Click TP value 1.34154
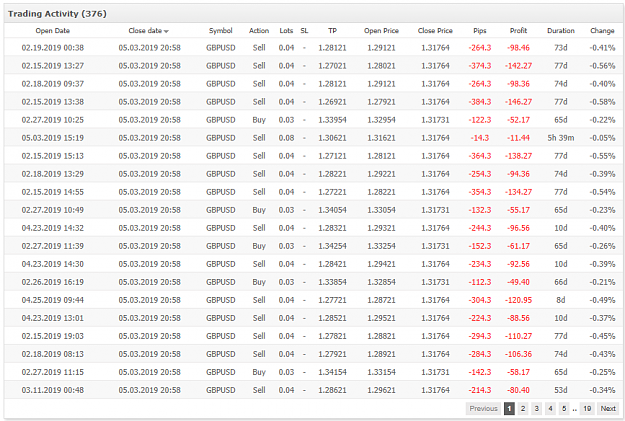The image size is (625, 421). point(332,372)
